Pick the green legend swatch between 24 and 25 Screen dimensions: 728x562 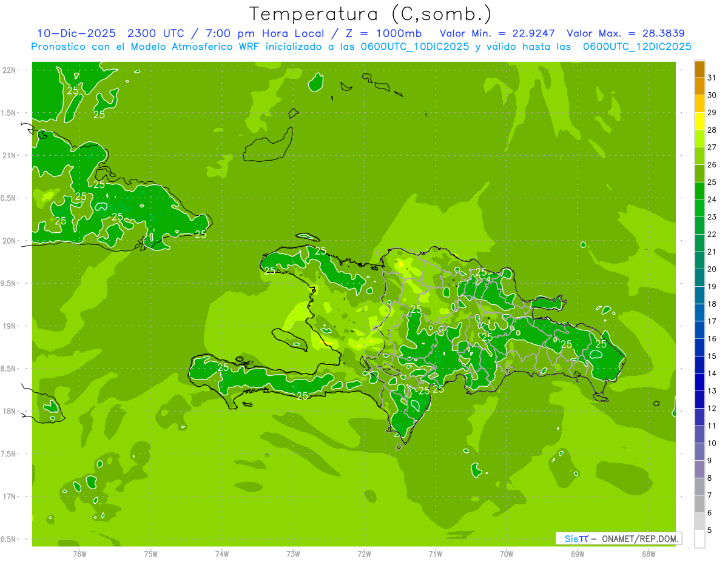[x=699, y=191]
